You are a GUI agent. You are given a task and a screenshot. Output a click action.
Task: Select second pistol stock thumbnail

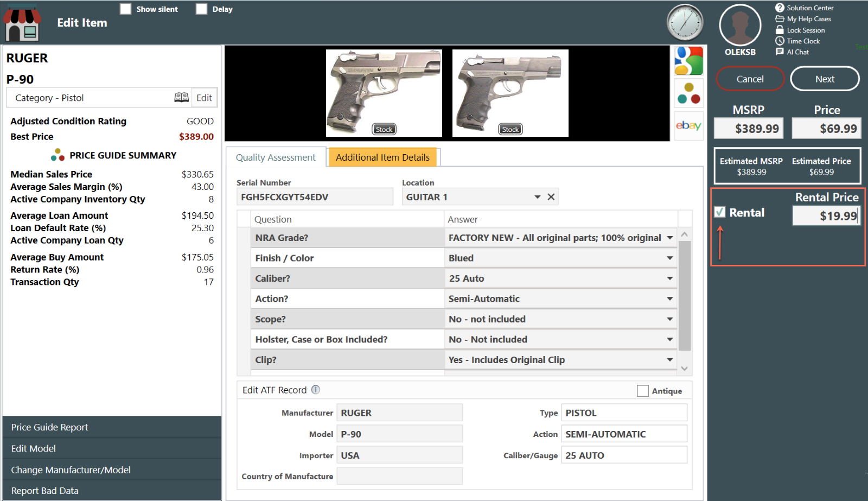[x=510, y=93]
